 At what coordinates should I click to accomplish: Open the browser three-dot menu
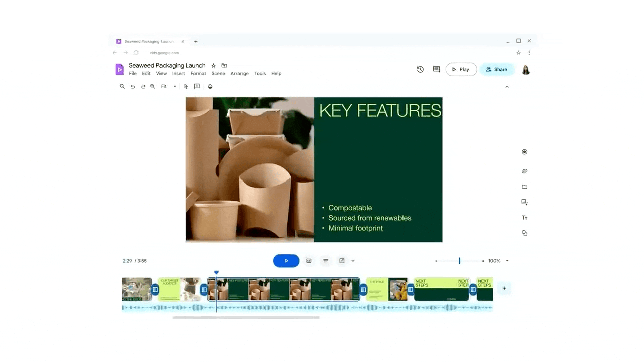pyautogui.click(x=529, y=53)
